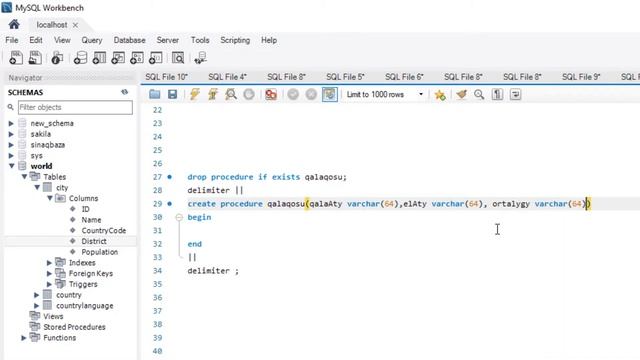The image size is (640, 360).
Task: Expand the sakila schema
Action: pos(11,134)
